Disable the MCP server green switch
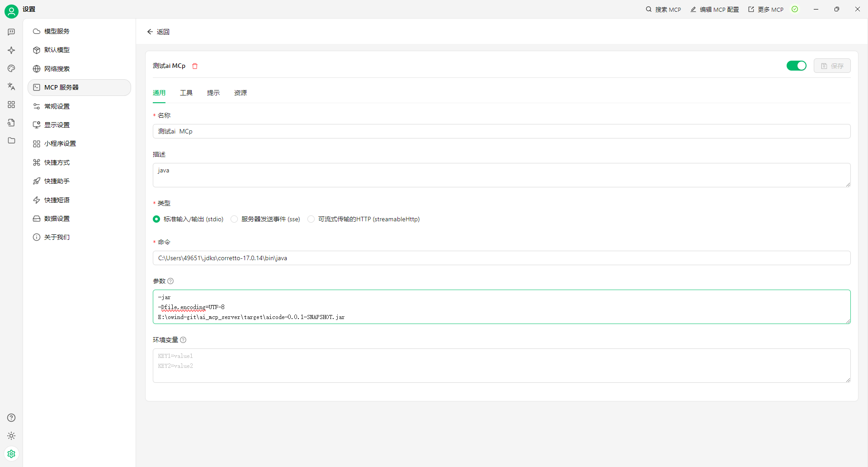The image size is (868, 467). pos(796,66)
